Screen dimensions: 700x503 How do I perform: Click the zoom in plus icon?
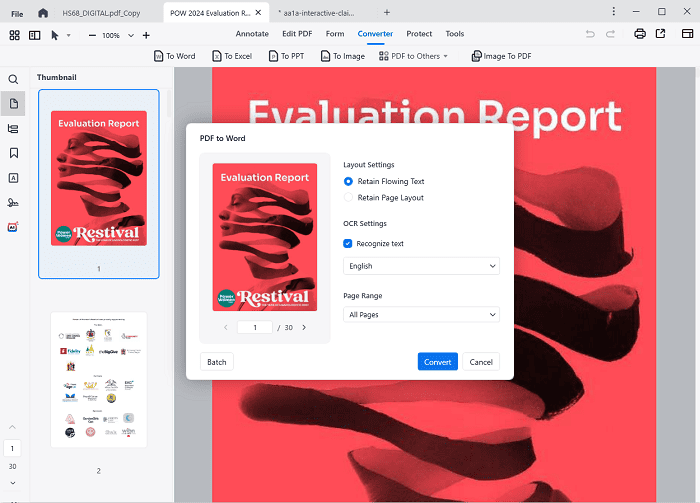pos(146,35)
